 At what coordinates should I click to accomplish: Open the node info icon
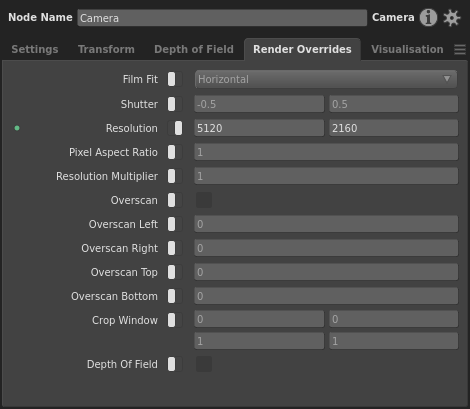[x=428, y=17]
